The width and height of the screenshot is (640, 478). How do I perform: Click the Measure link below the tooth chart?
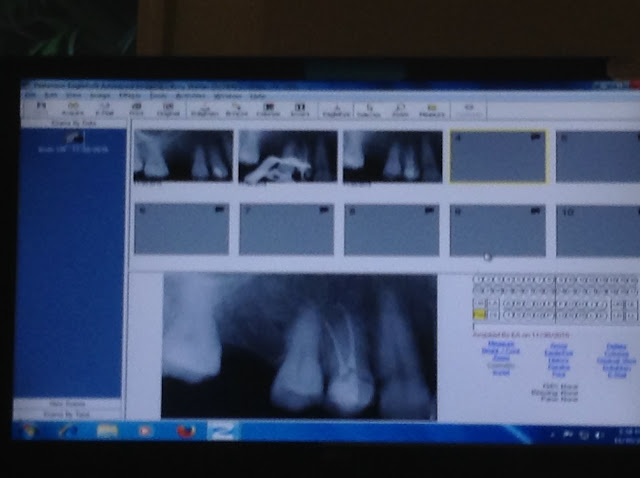501,344
